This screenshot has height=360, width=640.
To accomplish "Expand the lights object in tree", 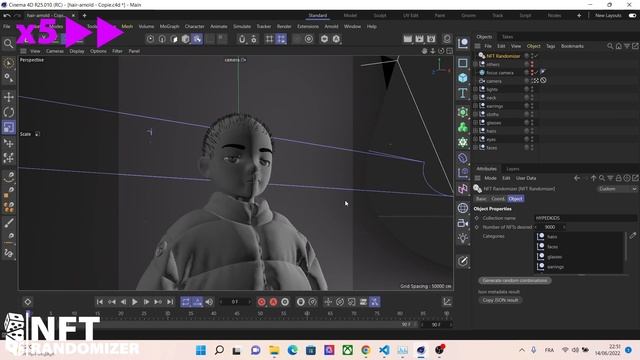I will click(x=476, y=89).
